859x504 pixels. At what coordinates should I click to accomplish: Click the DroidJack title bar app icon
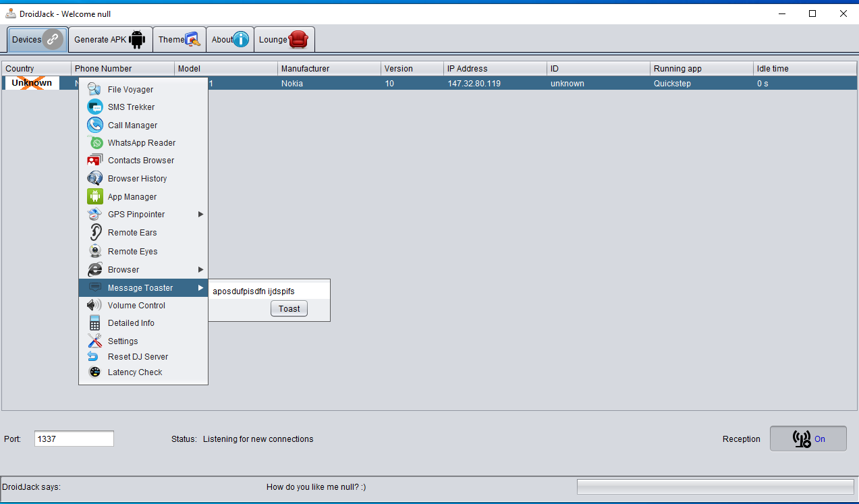pyautogui.click(x=11, y=13)
